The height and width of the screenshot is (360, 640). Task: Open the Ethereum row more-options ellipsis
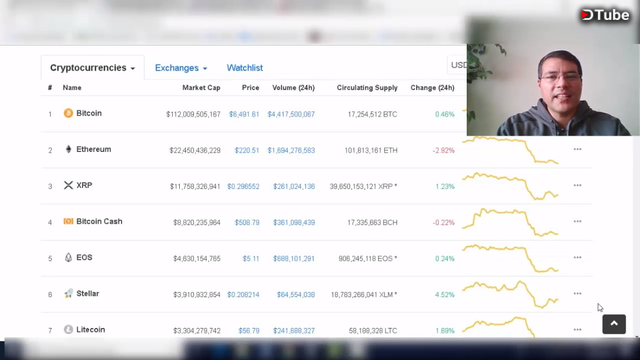point(577,149)
